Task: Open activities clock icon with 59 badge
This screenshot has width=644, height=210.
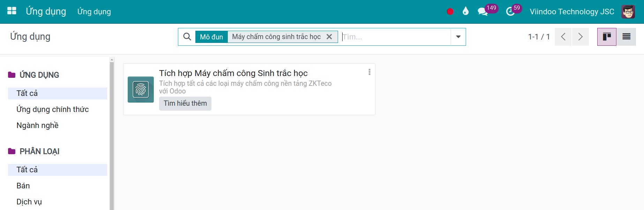Action: (x=510, y=12)
